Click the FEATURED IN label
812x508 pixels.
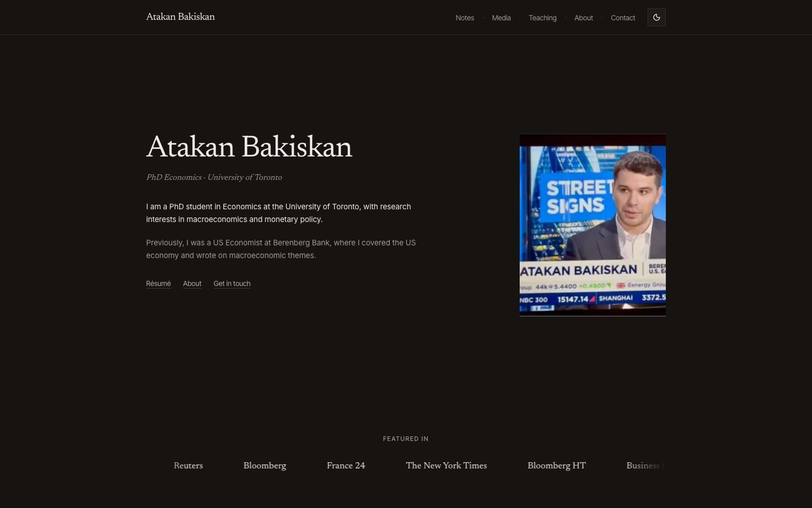(x=405, y=438)
